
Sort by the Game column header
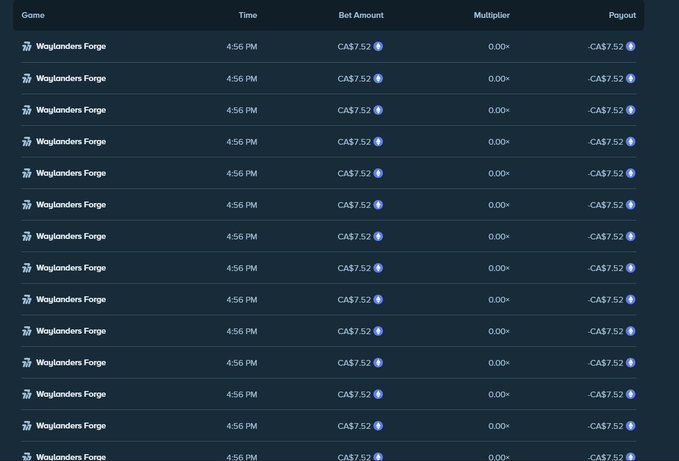33,15
